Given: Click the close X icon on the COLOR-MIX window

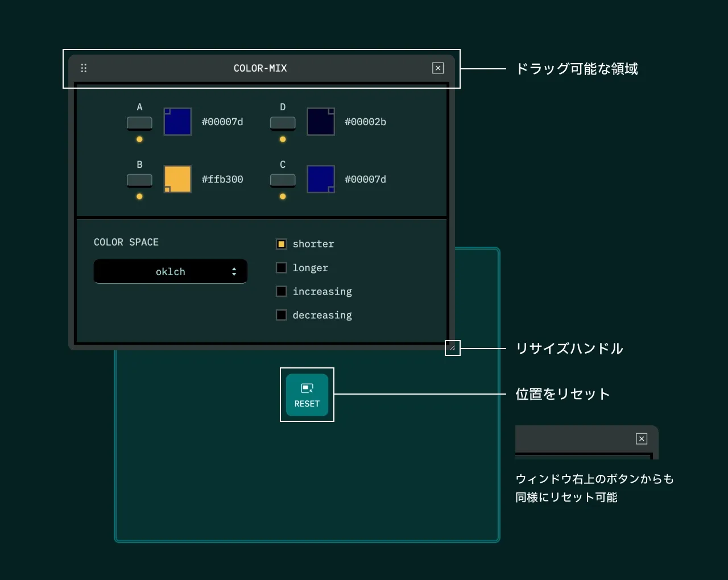Looking at the screenshot, I should 438,68.
